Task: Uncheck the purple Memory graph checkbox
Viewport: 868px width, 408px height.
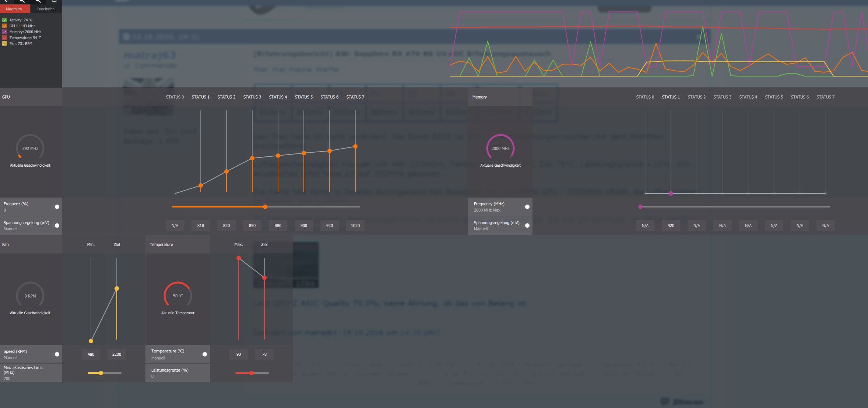Action: pos(4,32)
